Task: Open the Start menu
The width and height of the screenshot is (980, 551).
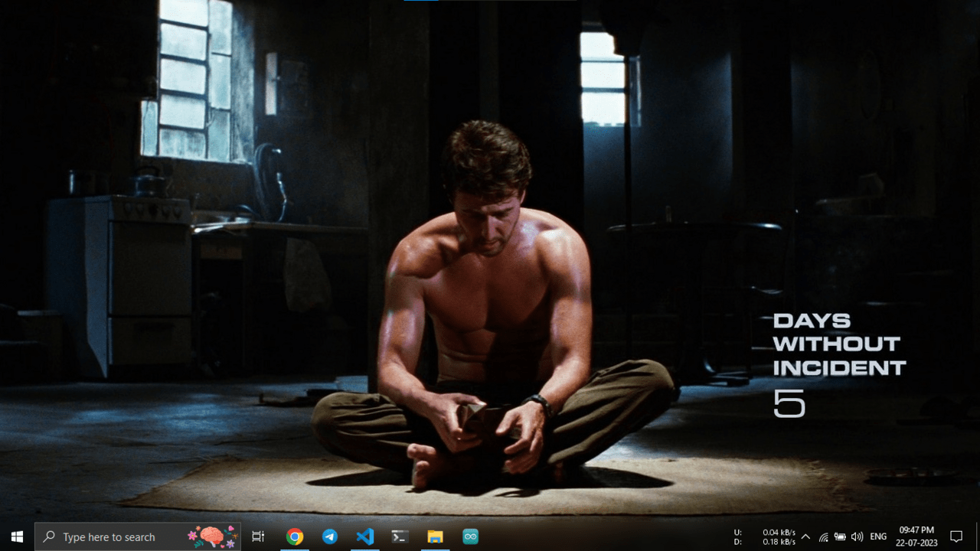Action: (15, 536)
